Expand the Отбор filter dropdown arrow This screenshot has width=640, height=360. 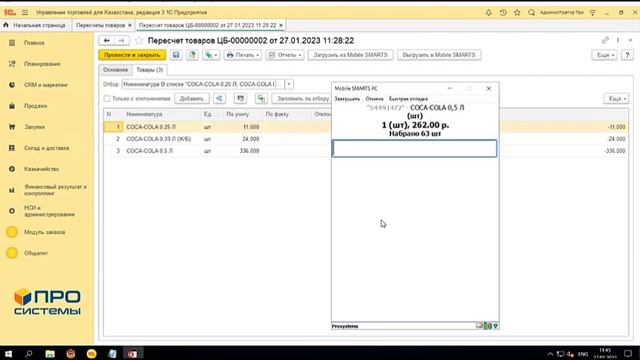click(289, 84)
